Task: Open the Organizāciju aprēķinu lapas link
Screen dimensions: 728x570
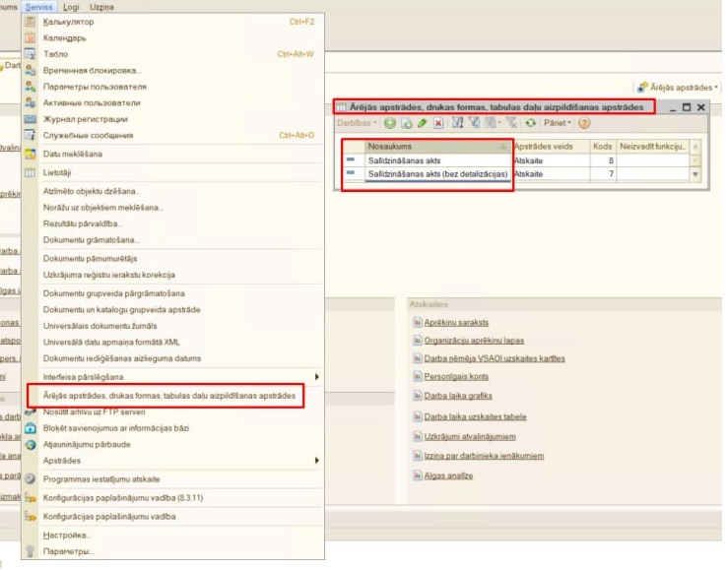Action: [x=474, y=341]
